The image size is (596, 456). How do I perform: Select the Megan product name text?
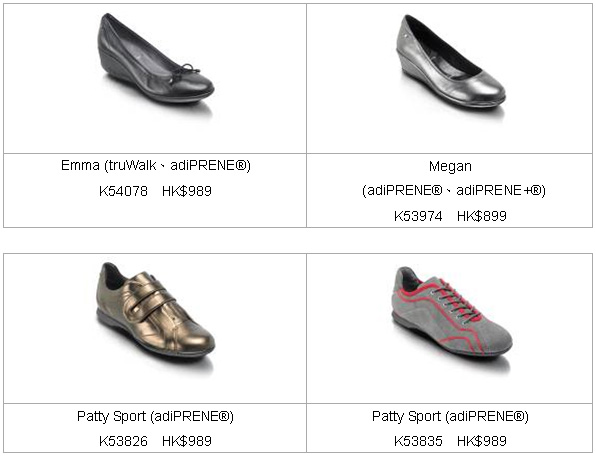[450, 166]
